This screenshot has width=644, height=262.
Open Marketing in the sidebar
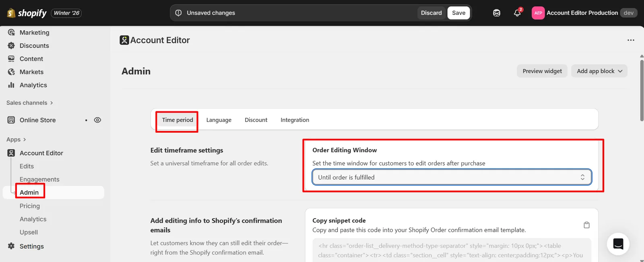click(35, 33)
